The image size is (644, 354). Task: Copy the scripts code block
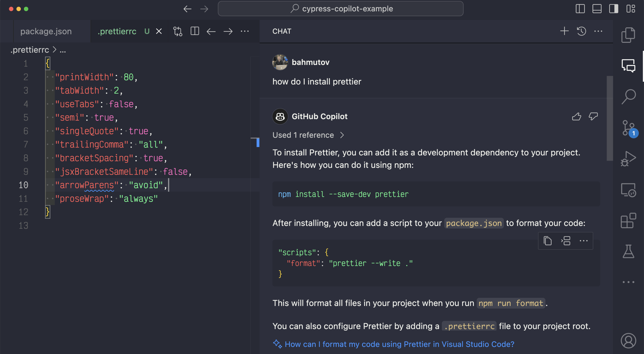point(547,241)
